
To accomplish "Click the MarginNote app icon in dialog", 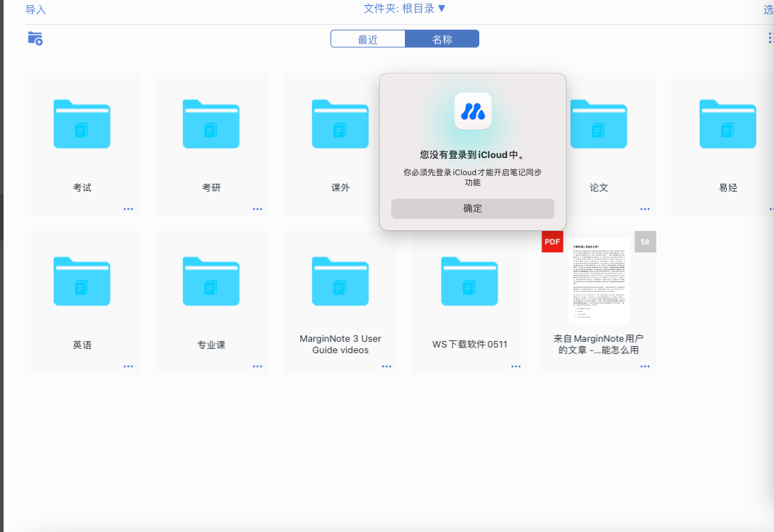I will 472,111.
